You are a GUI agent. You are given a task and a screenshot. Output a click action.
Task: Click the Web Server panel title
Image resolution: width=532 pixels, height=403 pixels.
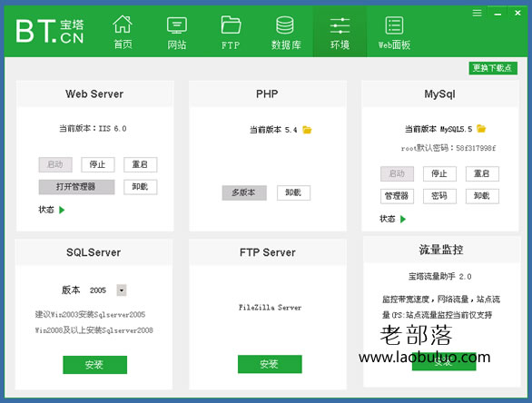[94, 94]
